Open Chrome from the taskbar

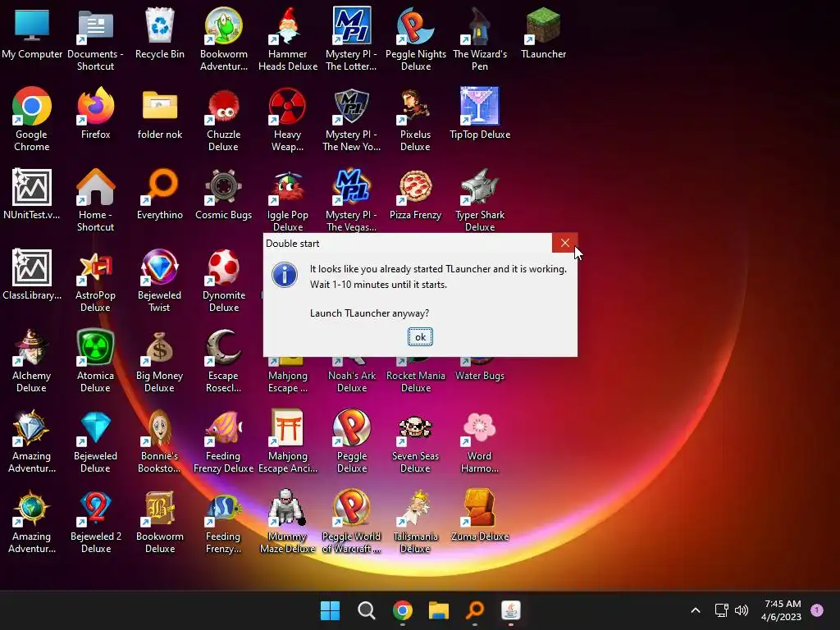point(402,610)
